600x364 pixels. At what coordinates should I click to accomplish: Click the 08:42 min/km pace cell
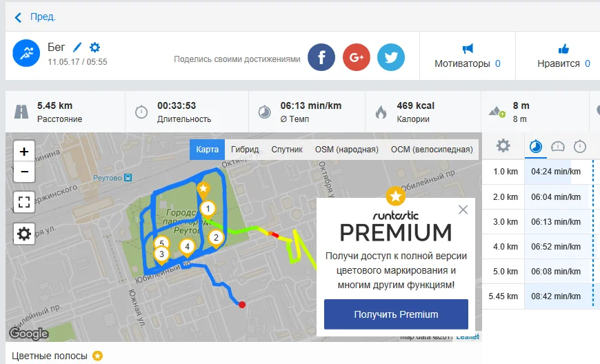556,296
